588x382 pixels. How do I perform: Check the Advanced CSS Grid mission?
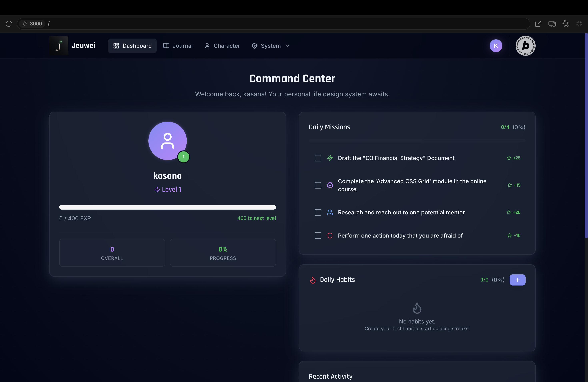[x=318, y=185]
